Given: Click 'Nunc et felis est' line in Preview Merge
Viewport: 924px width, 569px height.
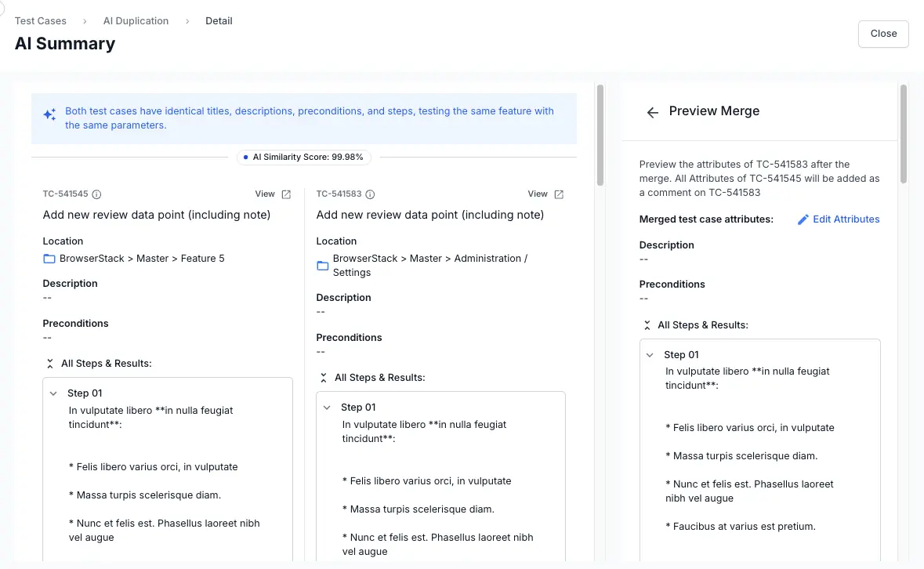Looking at the screenshot, I should (749, 491).
